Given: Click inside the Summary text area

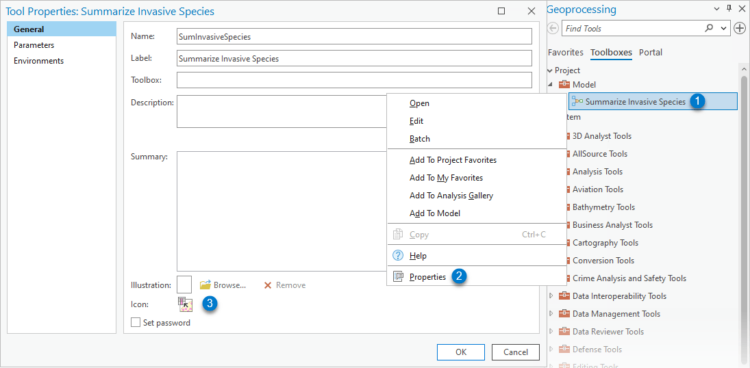Looking at the screenshot, I should 282,212.
